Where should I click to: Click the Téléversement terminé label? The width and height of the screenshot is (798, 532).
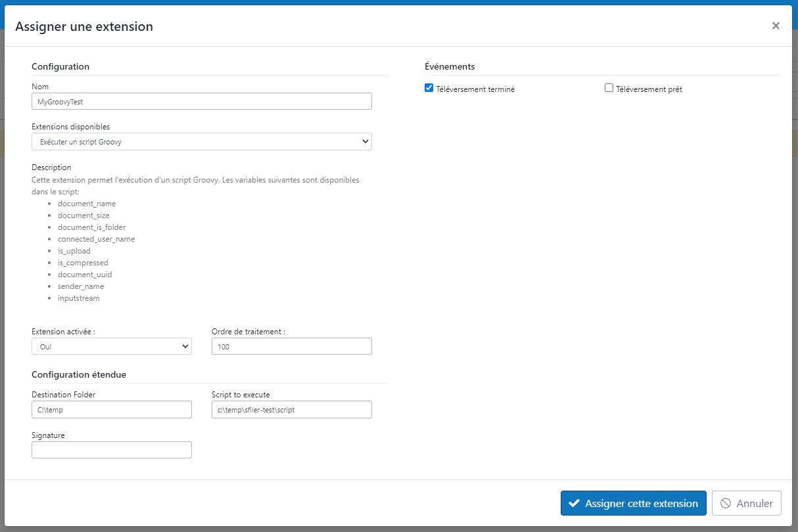(475, 89)
